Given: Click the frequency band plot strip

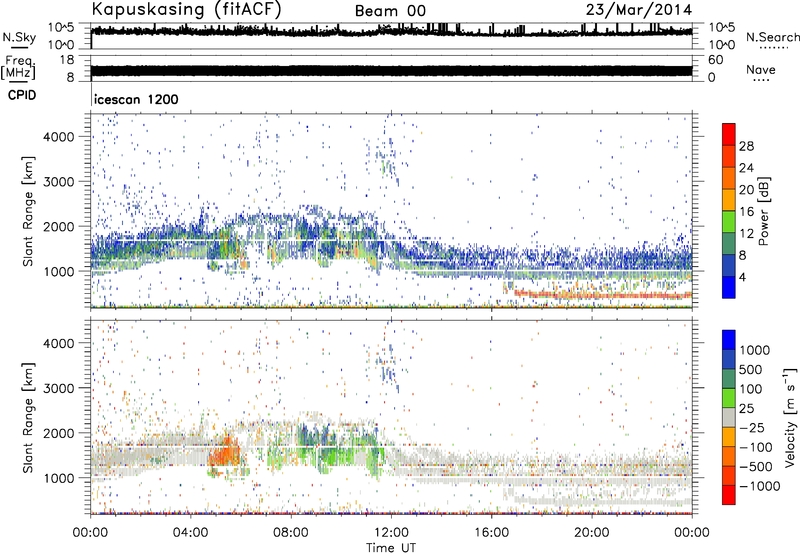Looking at the screenshot, I should [391, 71].
